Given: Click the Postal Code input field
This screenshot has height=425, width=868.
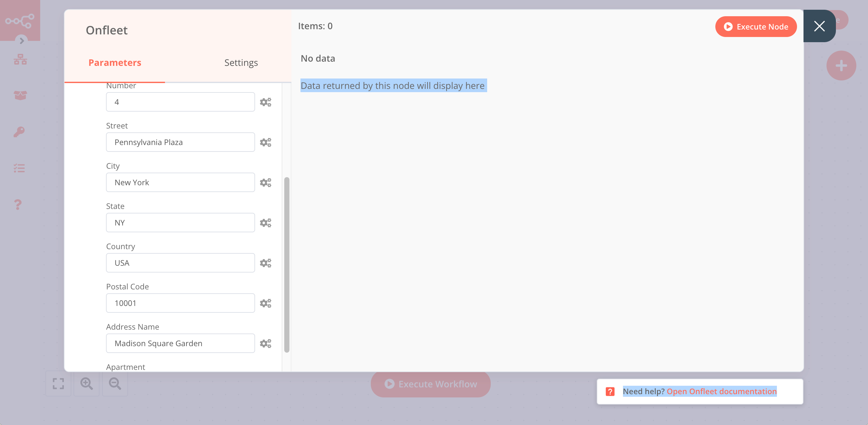Looking at the screenshot, I should (x=180, y=303).
